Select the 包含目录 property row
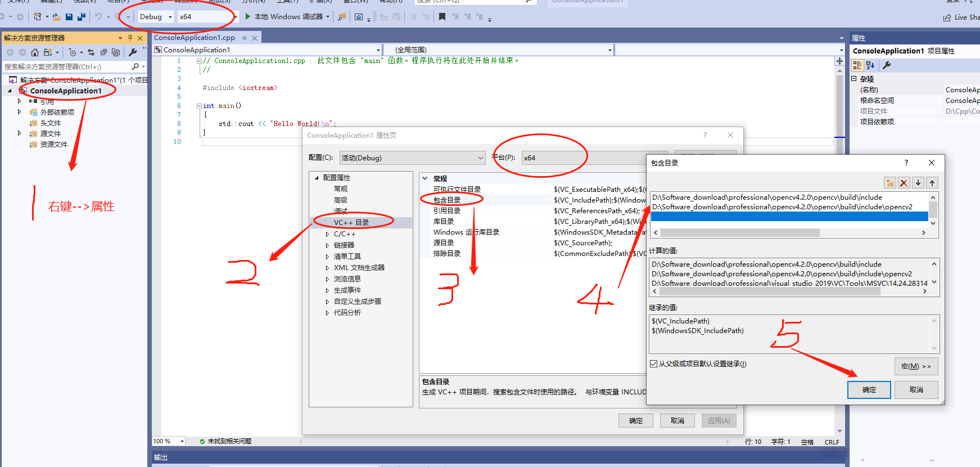The width and height of the screenshot is (980, 467). coord(533,200)
